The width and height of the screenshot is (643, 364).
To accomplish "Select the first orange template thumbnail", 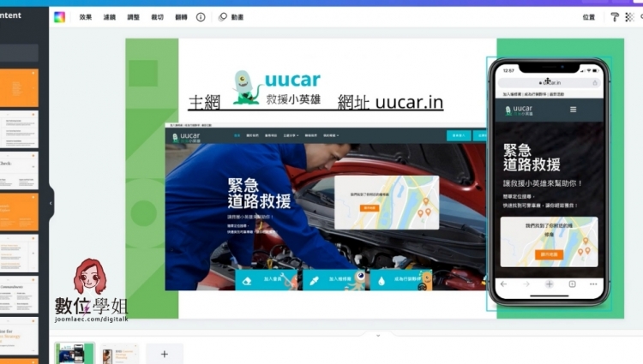I will click(x=19, y=87).
